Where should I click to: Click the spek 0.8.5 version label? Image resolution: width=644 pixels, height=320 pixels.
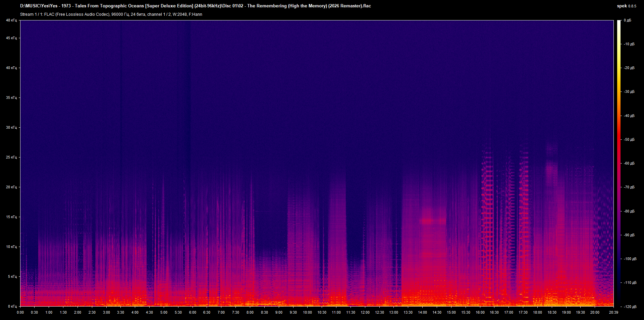[627, 6]
